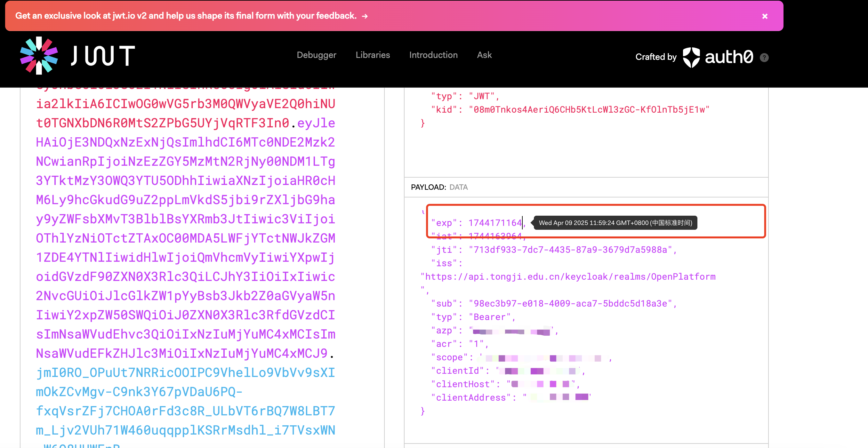
Task: Click the arrow icon in the banner
Action: [365, 16]
